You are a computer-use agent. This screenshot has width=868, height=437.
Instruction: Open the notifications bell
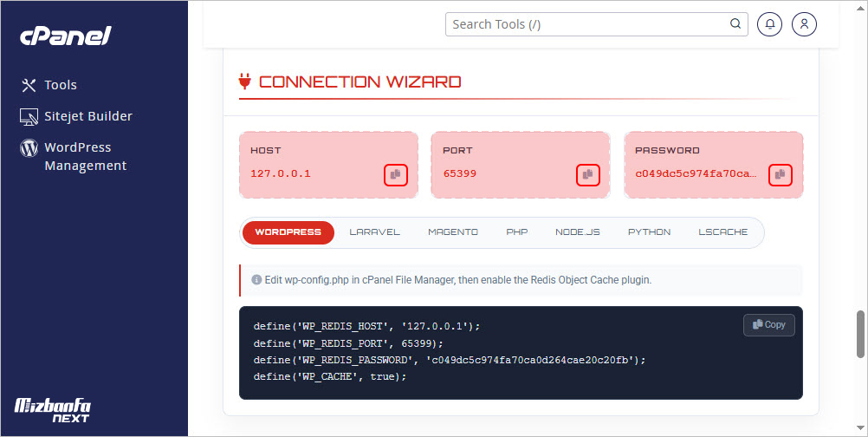(769, 24)
